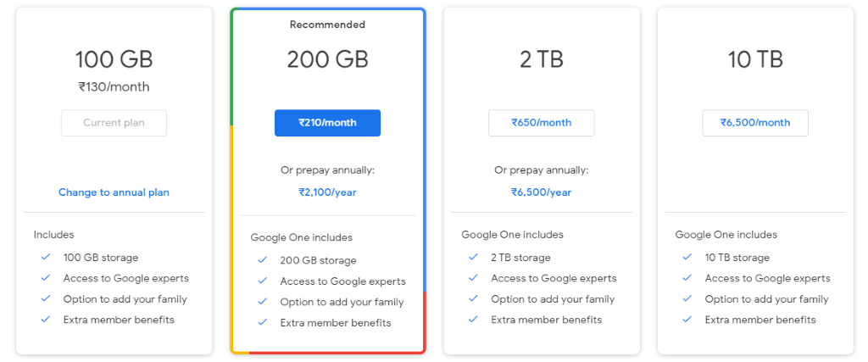Select the ₹650/month 2 TB plan button

(x=541, y=123)
